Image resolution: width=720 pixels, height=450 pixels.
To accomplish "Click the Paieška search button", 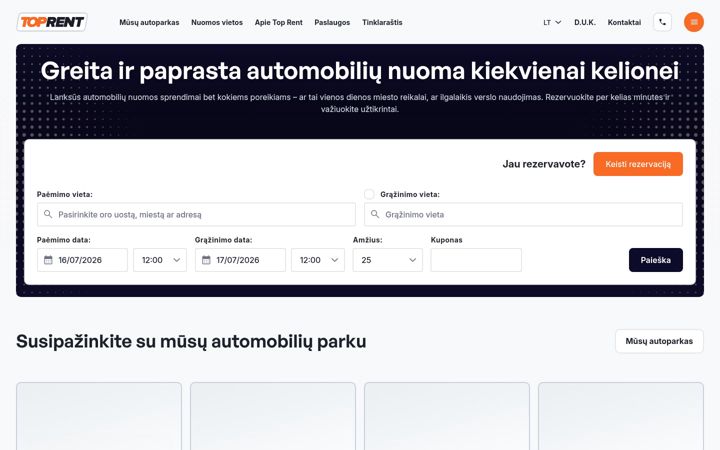I will [x=656, y=260].
